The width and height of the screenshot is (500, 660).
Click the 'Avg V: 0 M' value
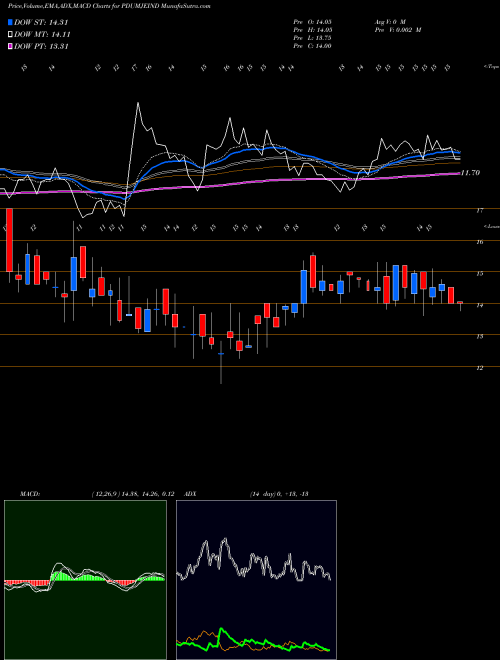tap(391, 22)
